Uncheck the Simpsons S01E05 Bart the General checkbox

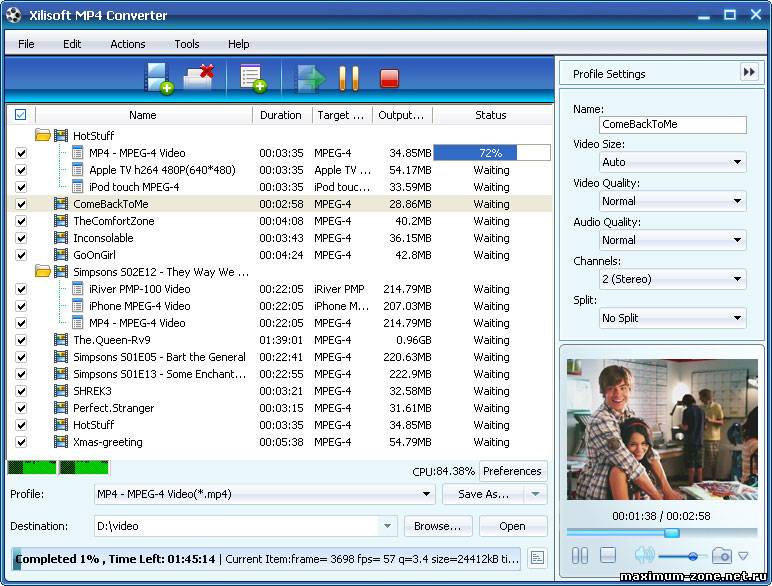21,357
